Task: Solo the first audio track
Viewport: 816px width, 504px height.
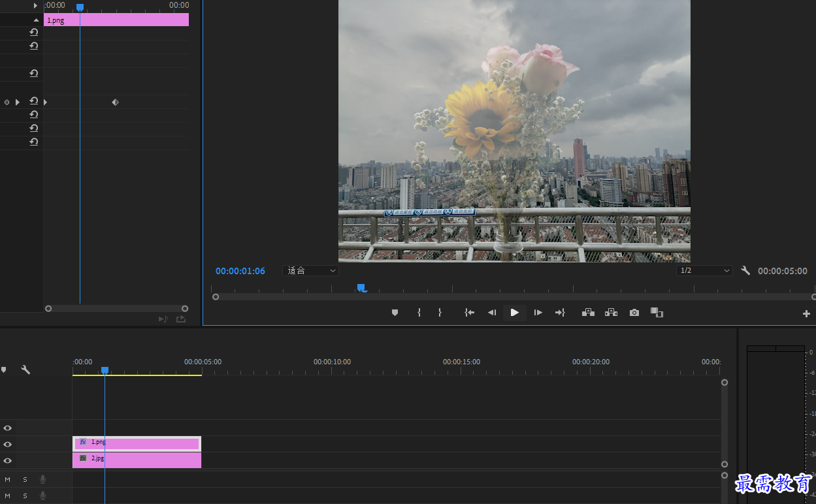Action: pyautogui.click(x=25, y=480)
